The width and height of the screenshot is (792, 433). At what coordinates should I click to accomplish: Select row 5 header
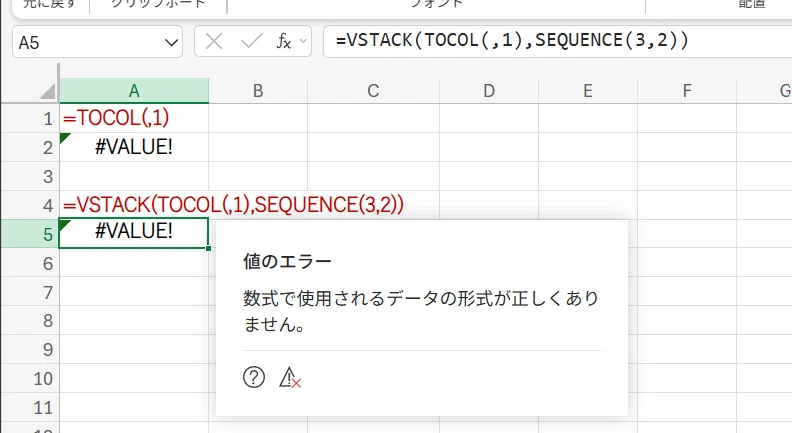[x=30, y=233]
